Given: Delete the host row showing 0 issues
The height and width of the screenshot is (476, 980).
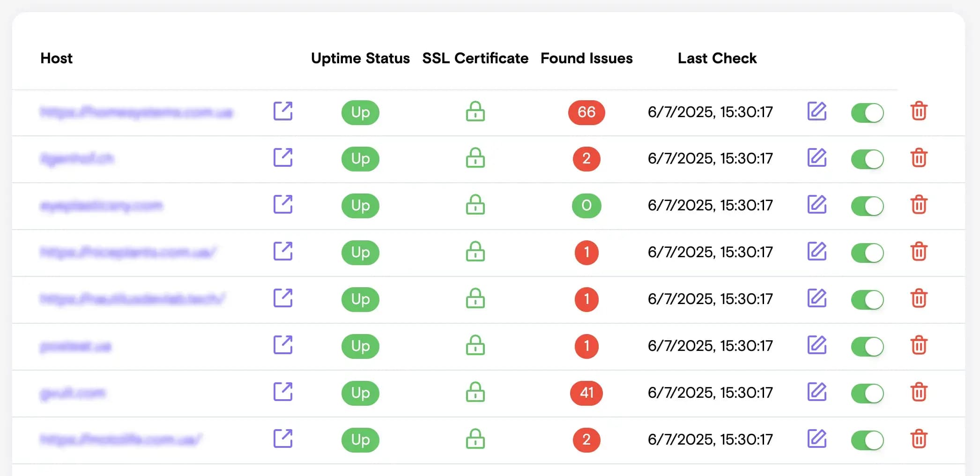Looking at the screenshot, I should pyautogui.click(x=919, y=205).
